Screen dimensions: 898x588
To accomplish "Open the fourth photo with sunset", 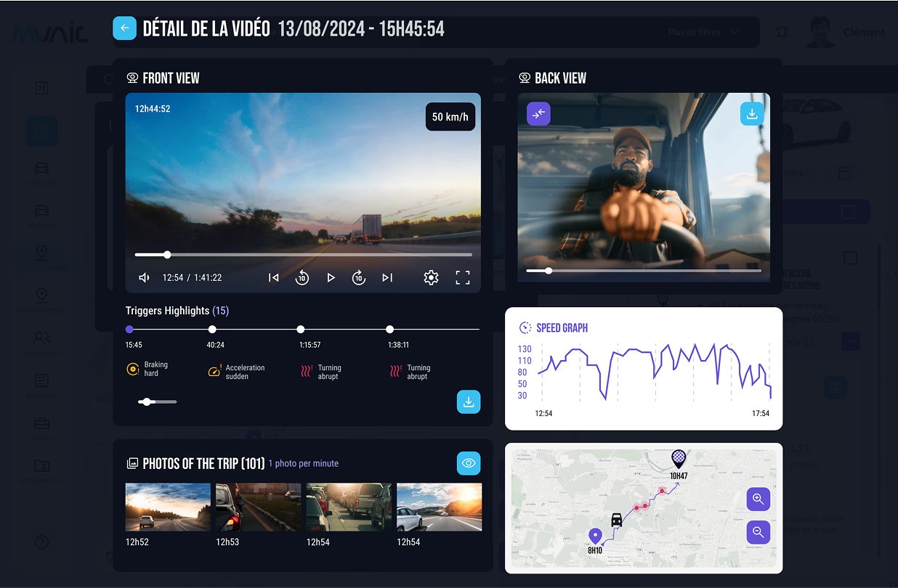I will [x=439, y=507].
